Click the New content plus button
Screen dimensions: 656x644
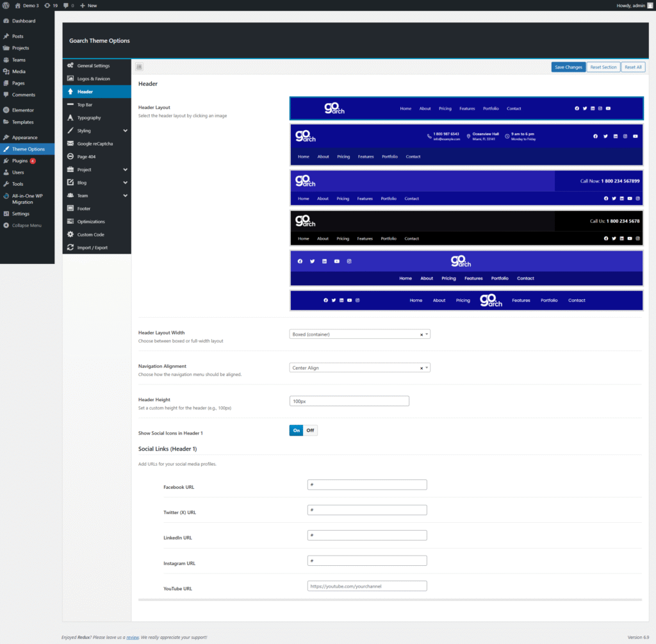pos(88,5)
